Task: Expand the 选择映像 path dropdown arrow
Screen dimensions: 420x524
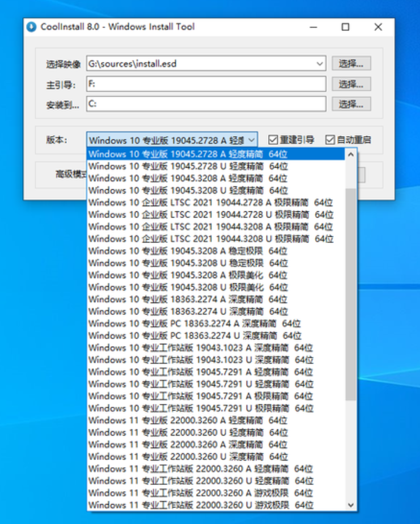Action: [x=320, y=63]
